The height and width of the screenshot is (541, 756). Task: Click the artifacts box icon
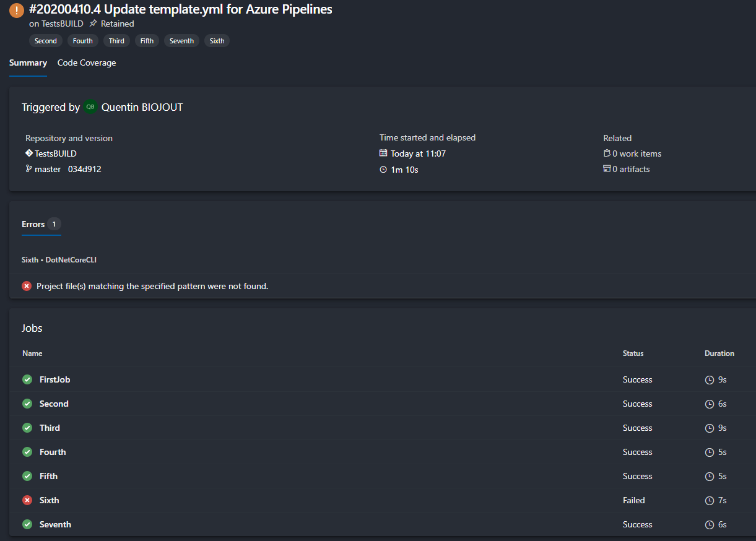coord(607,169)
